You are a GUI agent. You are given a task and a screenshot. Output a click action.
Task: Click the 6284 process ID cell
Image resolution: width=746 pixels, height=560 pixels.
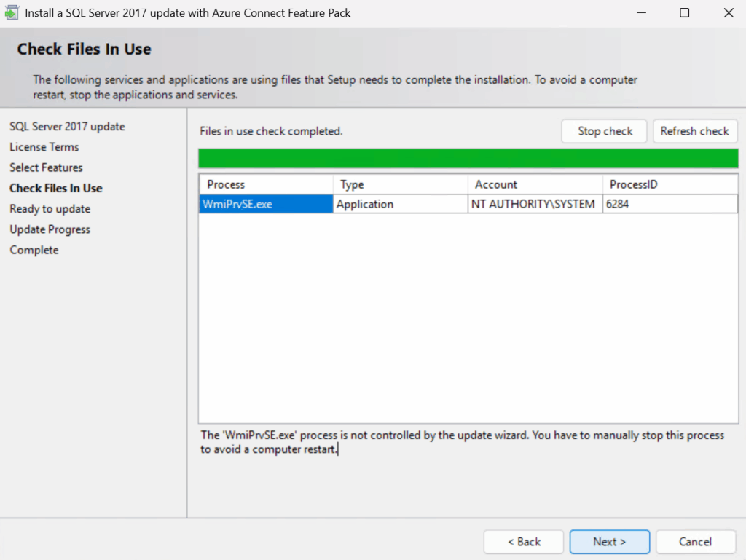click(x=670, y=204)
